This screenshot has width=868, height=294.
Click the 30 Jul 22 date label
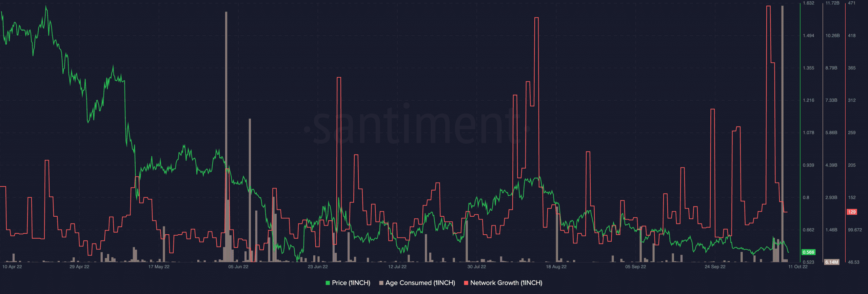pos(477,267)
